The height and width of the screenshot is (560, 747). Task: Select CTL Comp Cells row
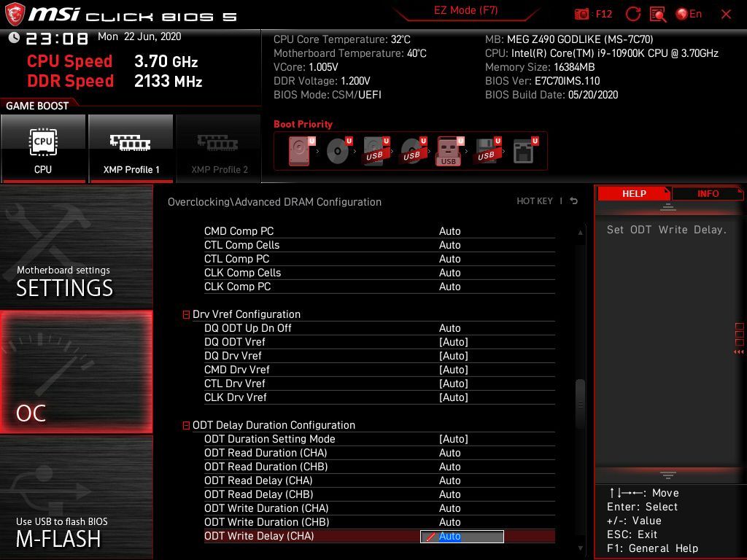click(x=379, y=245)
